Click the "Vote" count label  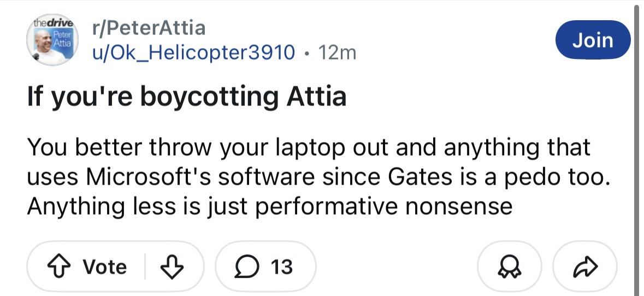click(104, 267)
